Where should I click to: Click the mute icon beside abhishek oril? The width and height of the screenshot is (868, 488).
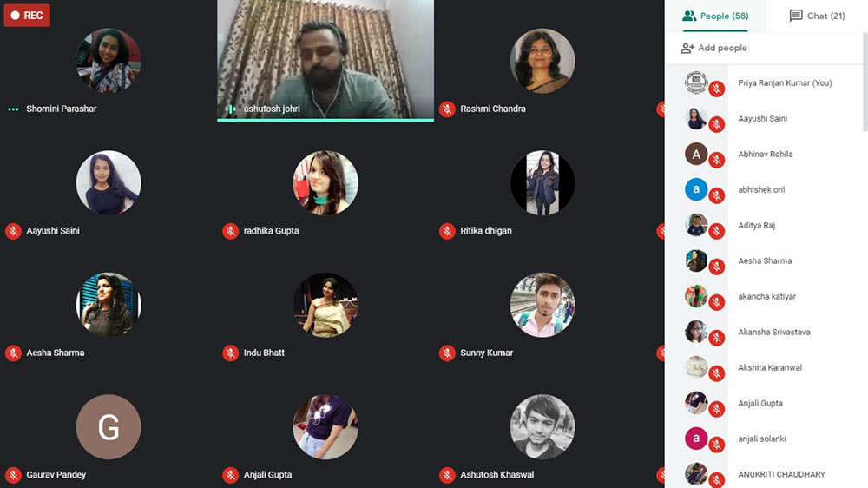click(x=717, y=195)
